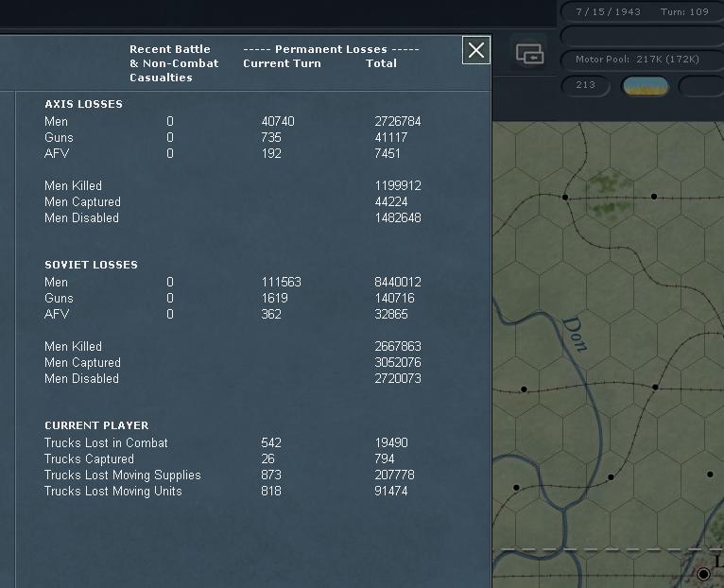Select Soviet Guns current turn 1619
724x588 pixels.
click(x=275, y=299)
